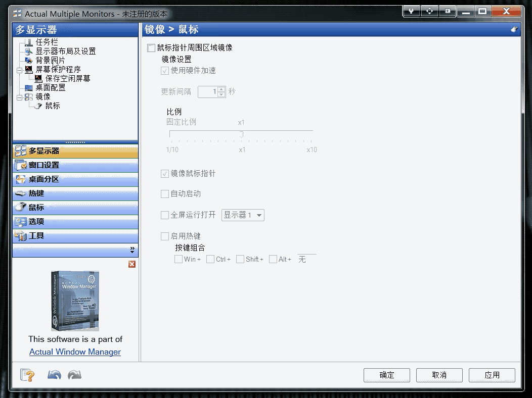
Task: Click the 任务栏 icon in the tree
Action: point(29,42)
